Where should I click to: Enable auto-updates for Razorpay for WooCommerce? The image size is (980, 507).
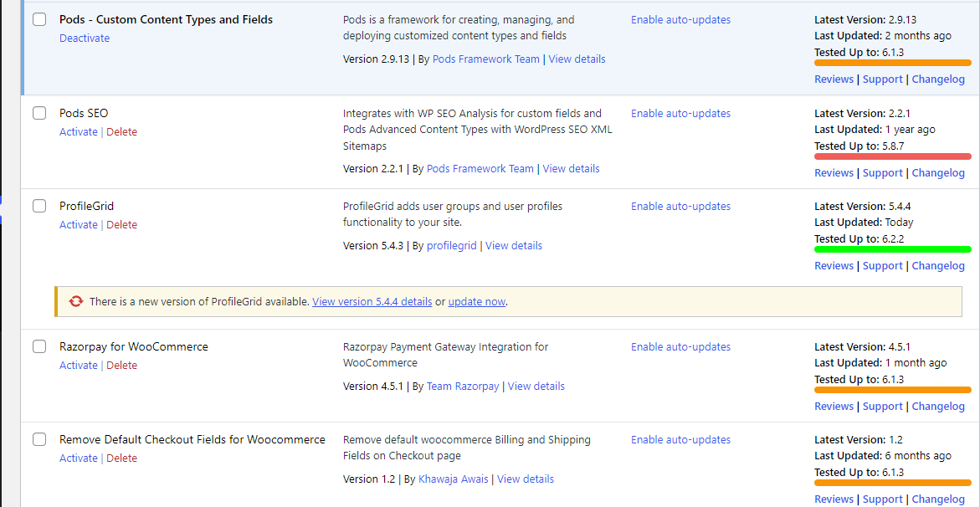click(x=680, y=347)
